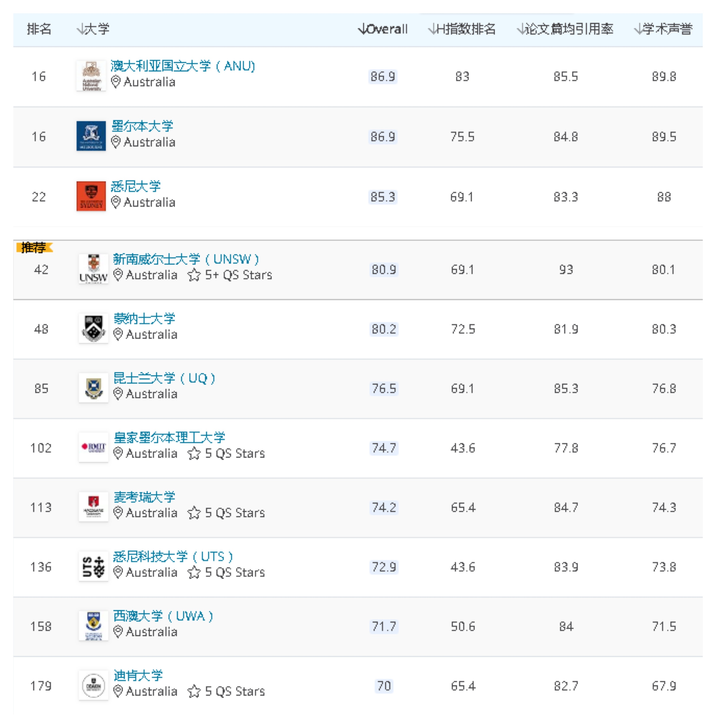The height and width of the screenshot is (728, 716).
Task: Click the Monash University crest
Action: point(93,328)
